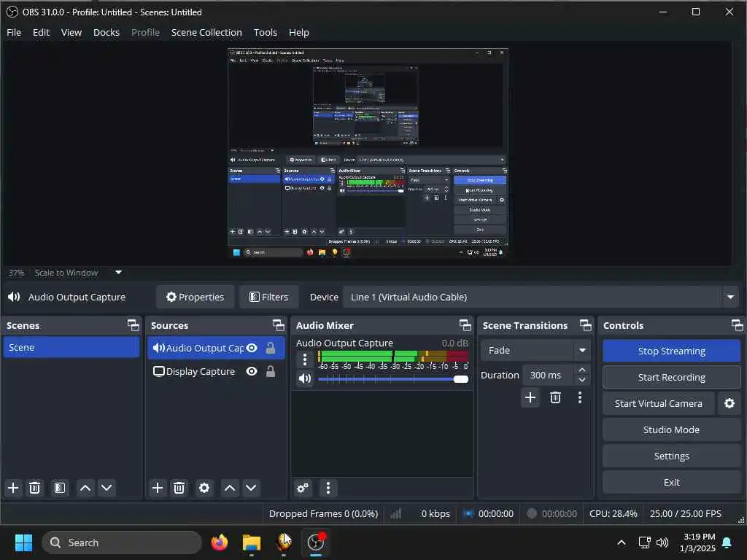Undock the Sources panel
The width and height of the screenshot is (747, 560).
[278, 325]
